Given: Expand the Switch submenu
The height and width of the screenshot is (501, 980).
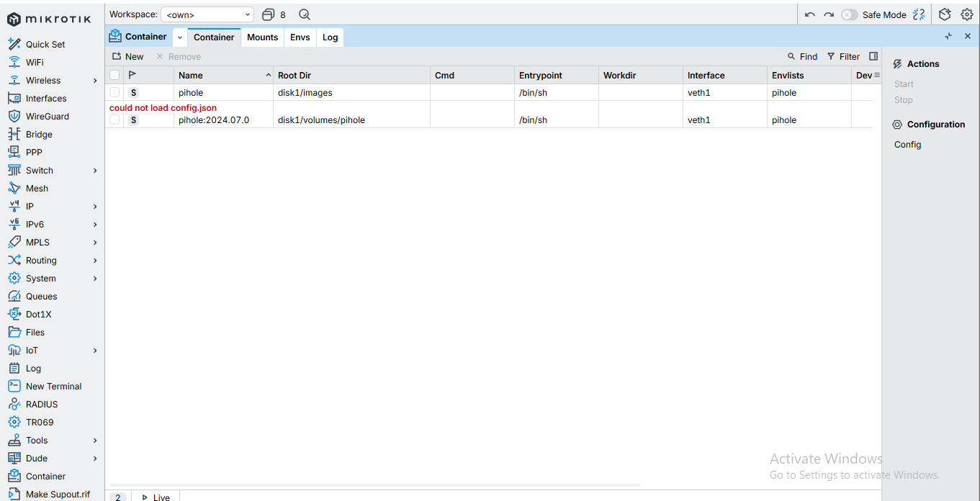Looking at the screenshot, I should coord(95,171).
